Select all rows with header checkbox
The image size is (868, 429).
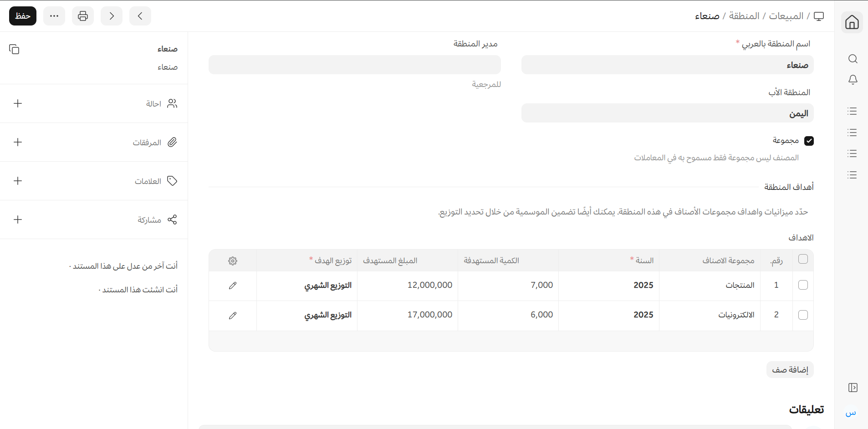803,259
